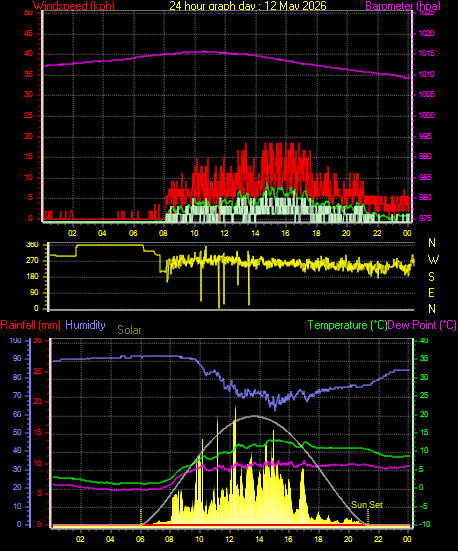The width and height of the screenshot is (458, 551).
Task: Click the 90 humidity scale value
Action: pos(17,358)
